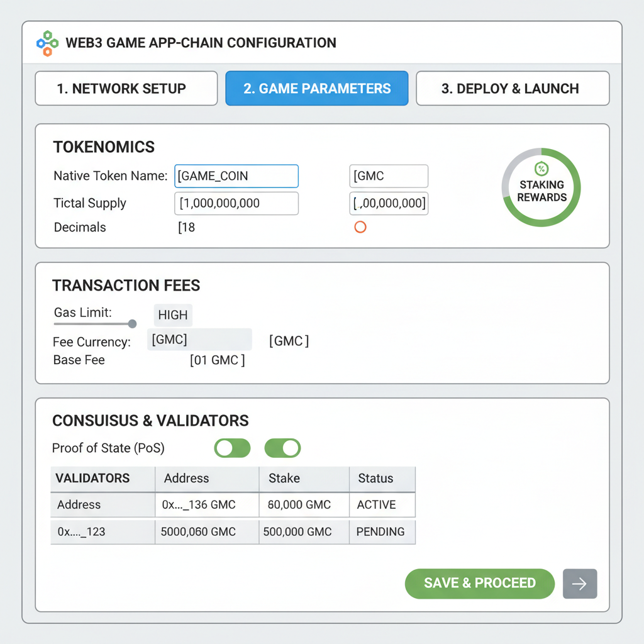This screenshot has height=644, width=644.
Task: Select the orange radio button under token symbol
Action: tap(360, 227)
